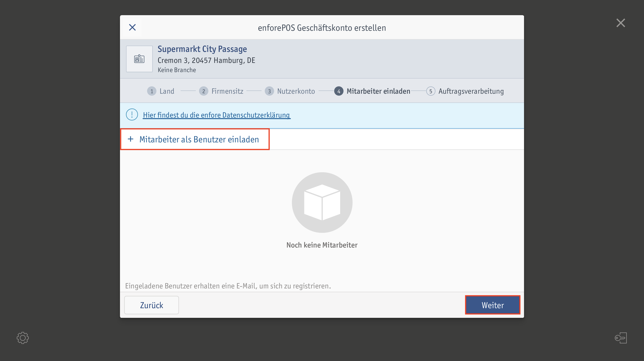Click the plus icon for inviting employees
Image resolution: width=644 pixels, height=361 pixels.
tap(131, 139)
